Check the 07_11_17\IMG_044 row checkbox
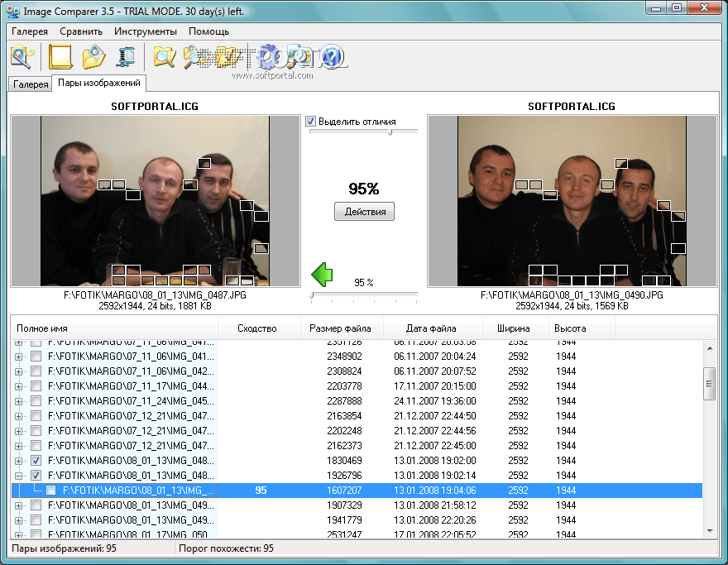Screen dimensions: 728x565 (x=36, y=386)
